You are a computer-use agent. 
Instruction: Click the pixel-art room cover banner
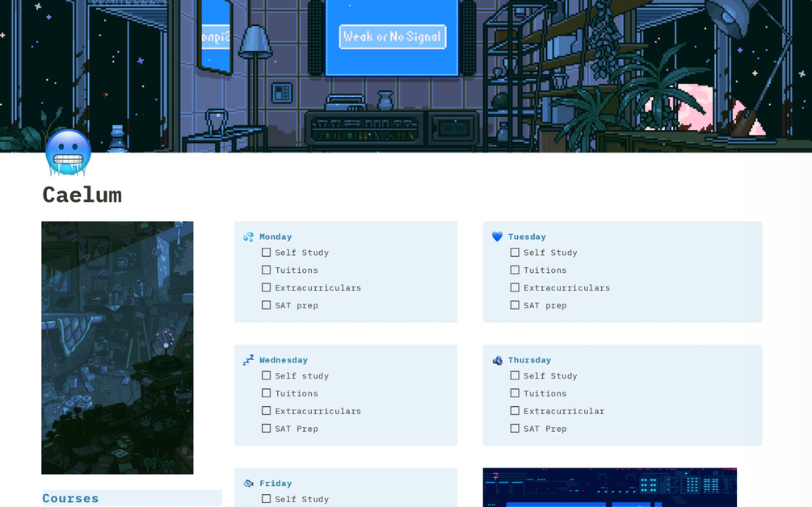[x=406, y=76]
